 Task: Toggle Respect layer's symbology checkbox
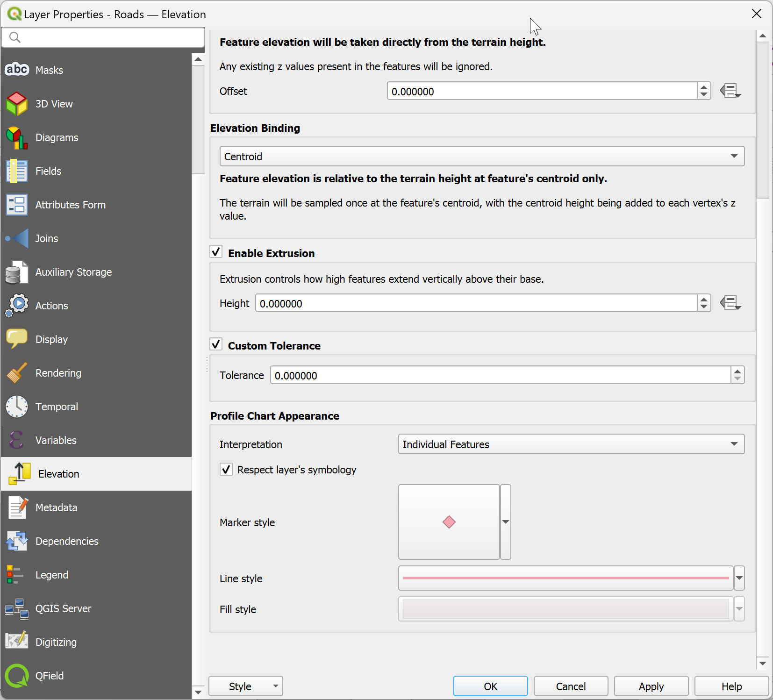point(226,469)
